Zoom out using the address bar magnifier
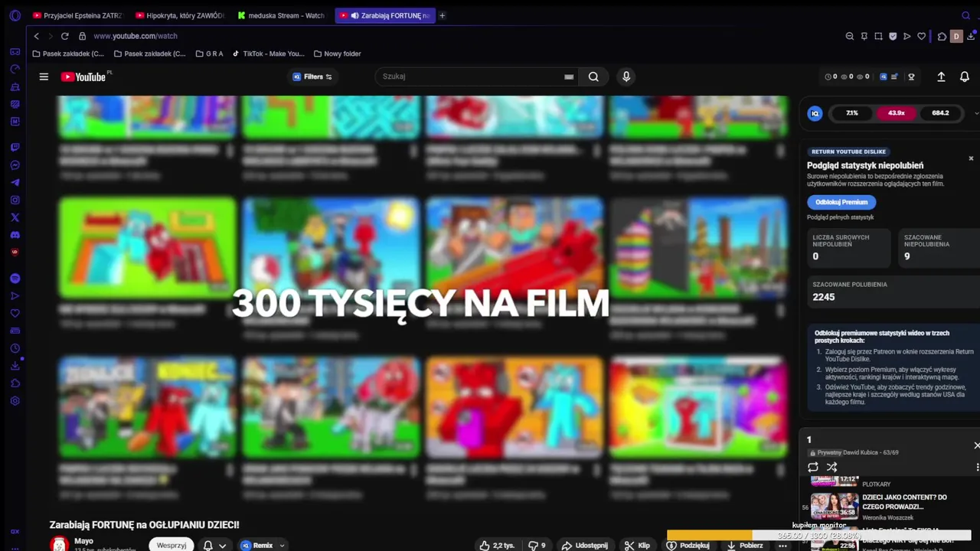 pyautogui.click(x=850, y=36)
